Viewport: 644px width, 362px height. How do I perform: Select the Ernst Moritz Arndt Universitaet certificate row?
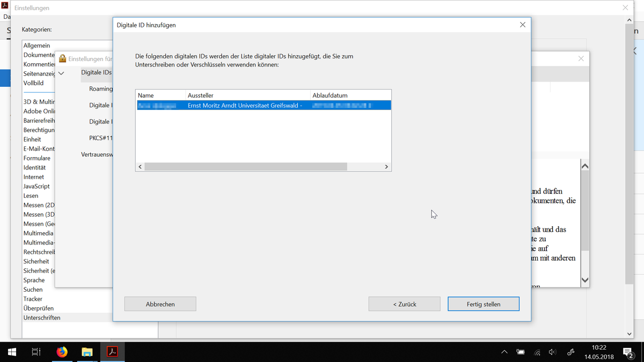[245, 106]
